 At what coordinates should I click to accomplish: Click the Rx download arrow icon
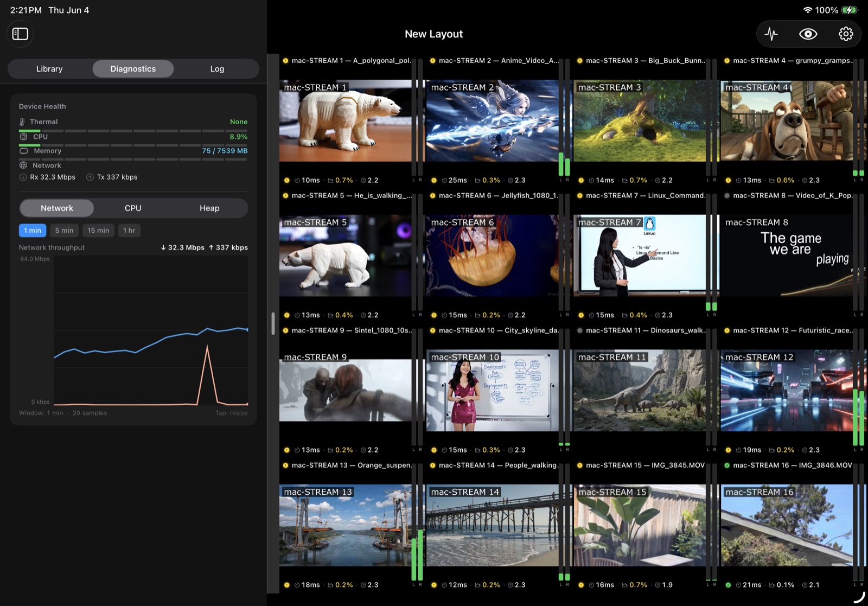[23, 177]
